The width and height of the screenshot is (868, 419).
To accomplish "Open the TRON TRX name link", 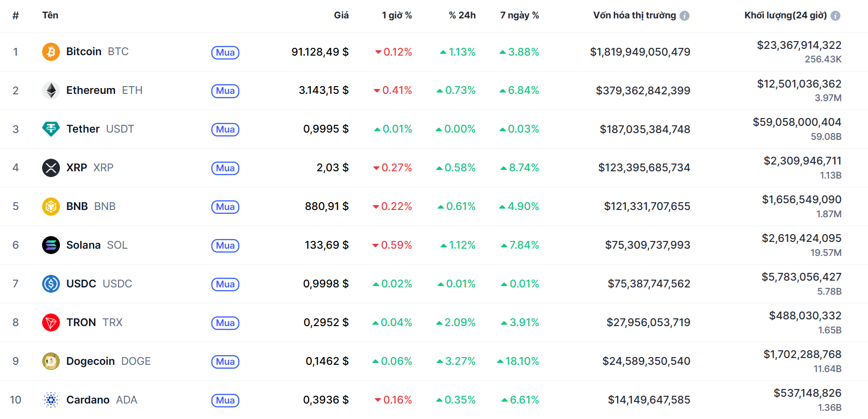I will [94, 323].
